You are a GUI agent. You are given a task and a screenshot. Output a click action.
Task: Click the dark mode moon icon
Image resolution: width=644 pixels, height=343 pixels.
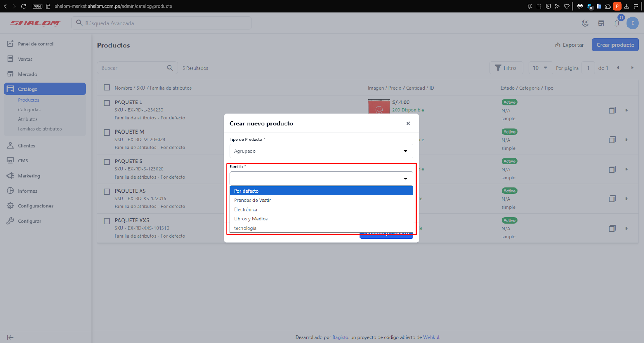point(585,23)
